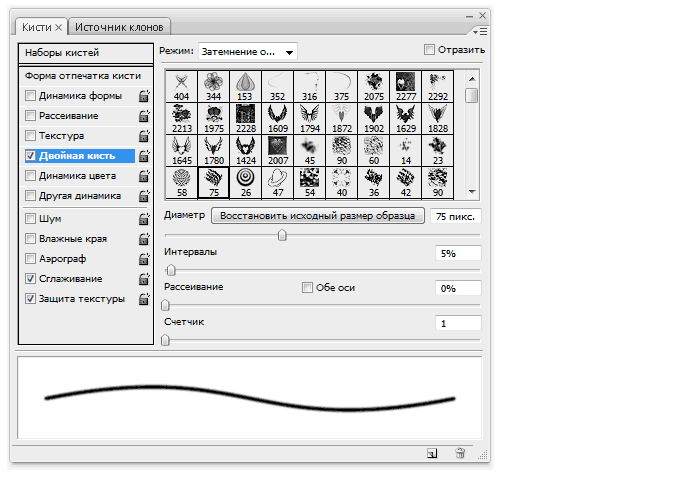Enable the Отразить checkbox
697x477 pixels.
[x=430, y=50]
